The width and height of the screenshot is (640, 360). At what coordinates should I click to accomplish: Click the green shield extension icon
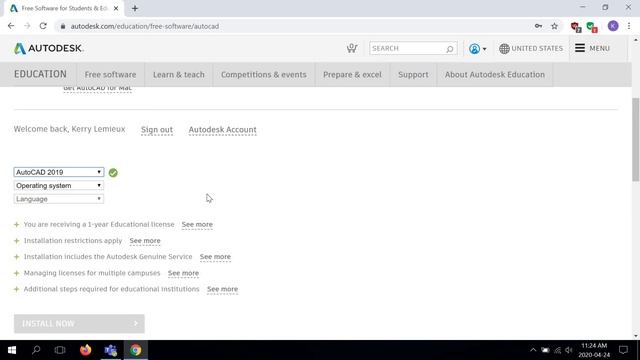click(591, 27)
